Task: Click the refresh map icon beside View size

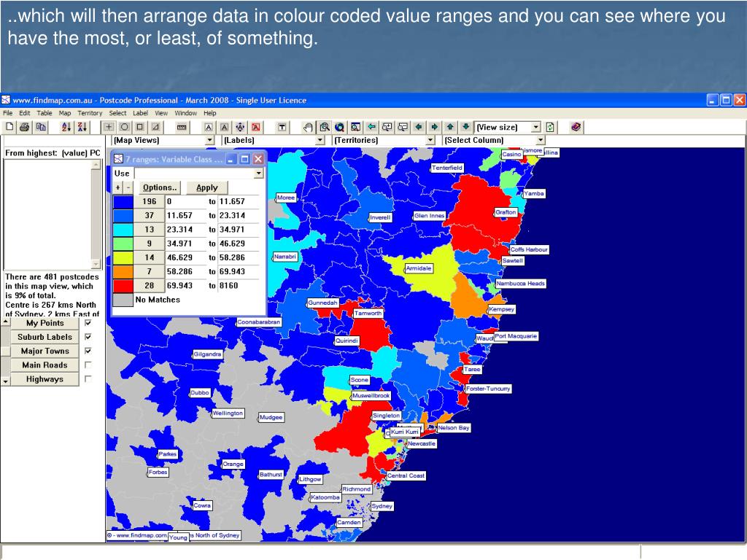Action: [550, 127]
